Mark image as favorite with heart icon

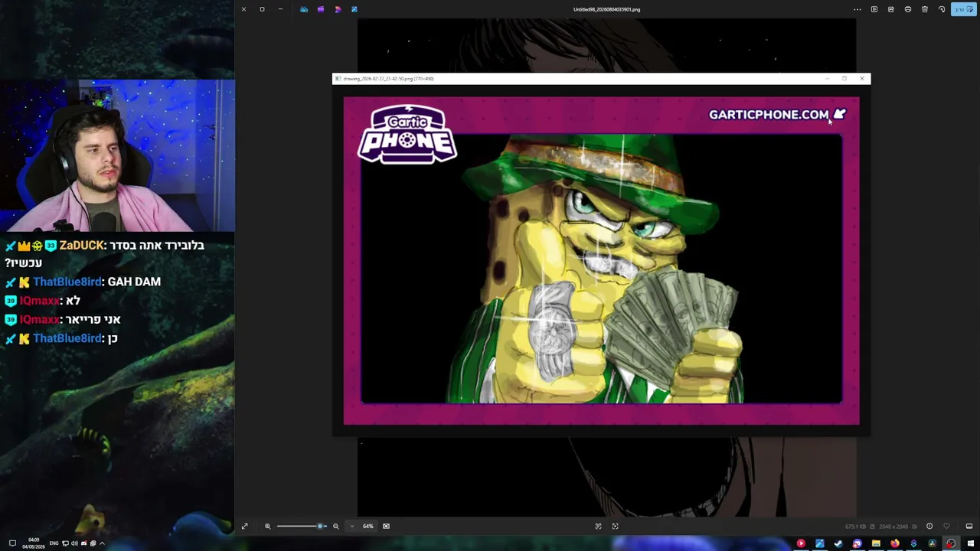tap(946, 527)
